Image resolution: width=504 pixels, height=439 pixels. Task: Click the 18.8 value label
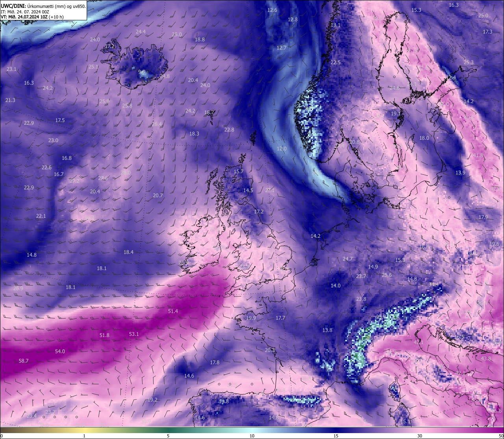tap(200, 39)
